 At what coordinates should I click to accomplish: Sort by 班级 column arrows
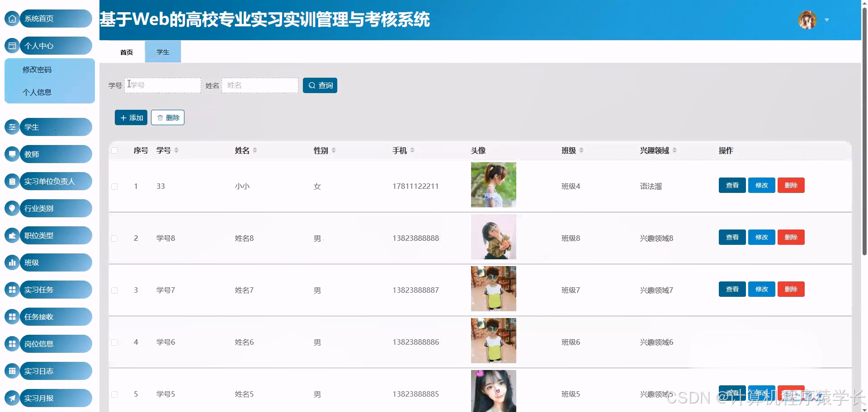pyautogui.click(x=581, y=150)
